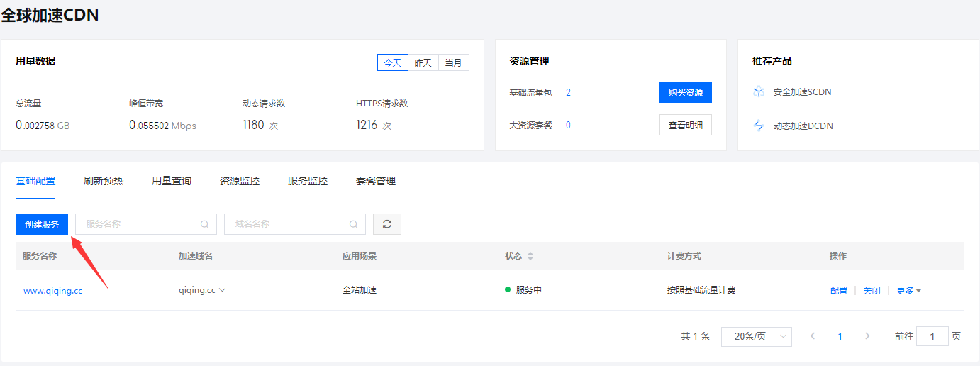The height and width of the screenshot is (366, 980).
Task: Click the 创建服务 button
Action: (x=42, y=224)
